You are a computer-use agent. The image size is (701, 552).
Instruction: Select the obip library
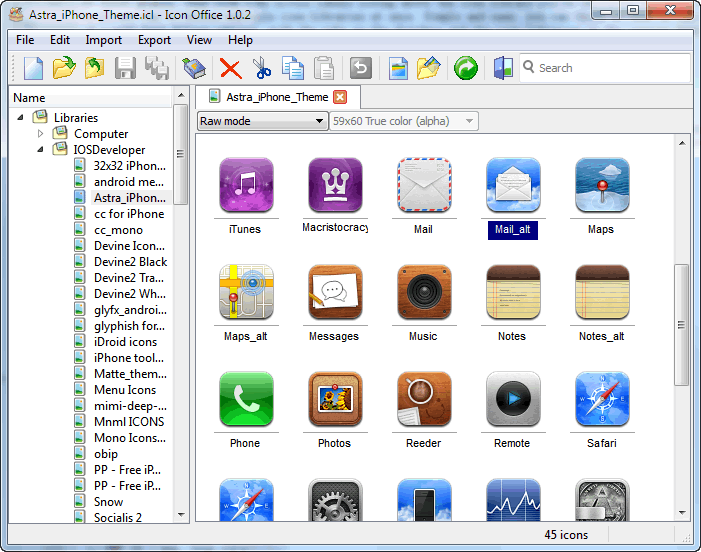click(x=106, y=454)
